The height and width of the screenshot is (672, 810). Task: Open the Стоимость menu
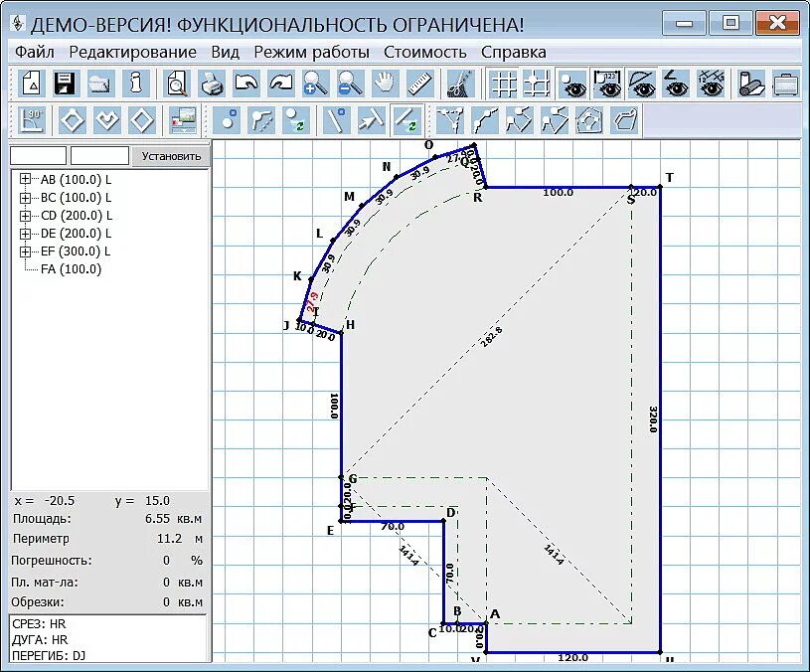[x=425, y=52]
